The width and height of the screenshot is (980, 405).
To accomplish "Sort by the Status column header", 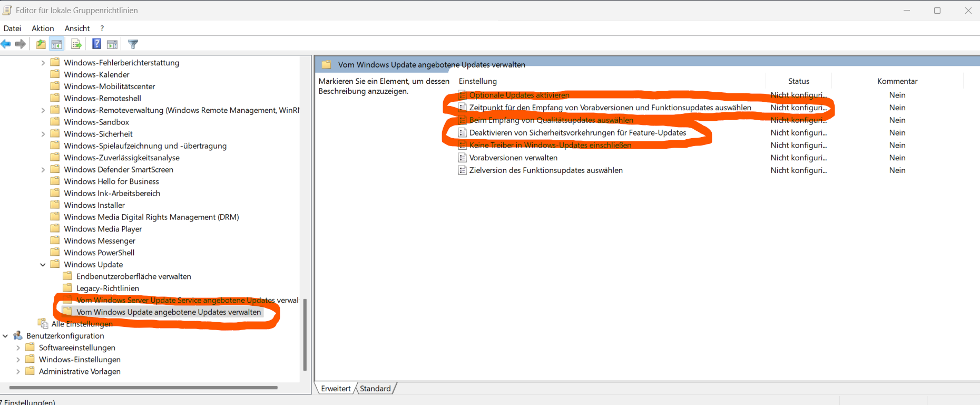I will [799, 81].
